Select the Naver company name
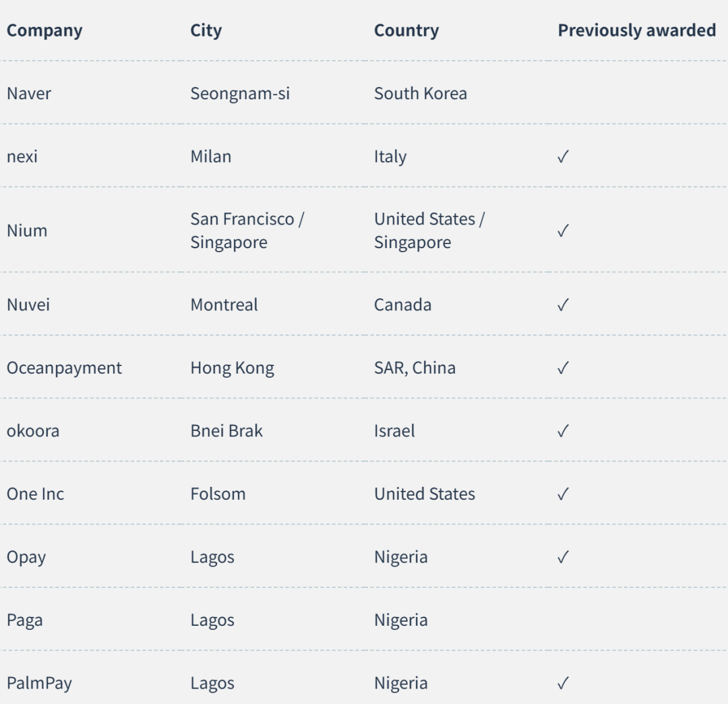728x704 pixels. 29,94
